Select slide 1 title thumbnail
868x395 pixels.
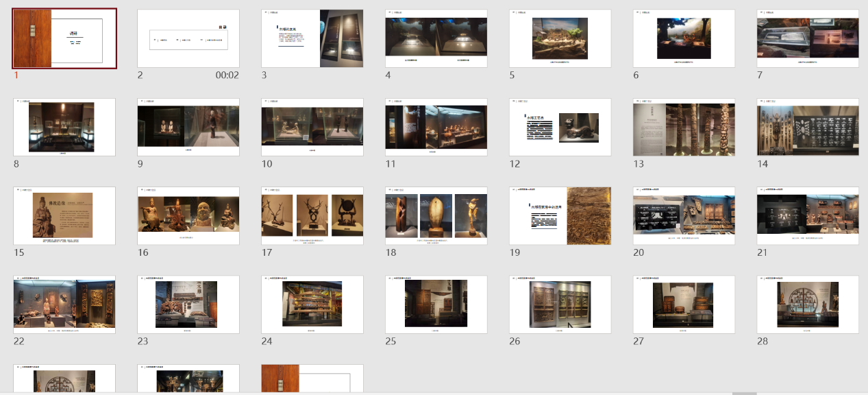click(64, 38)
